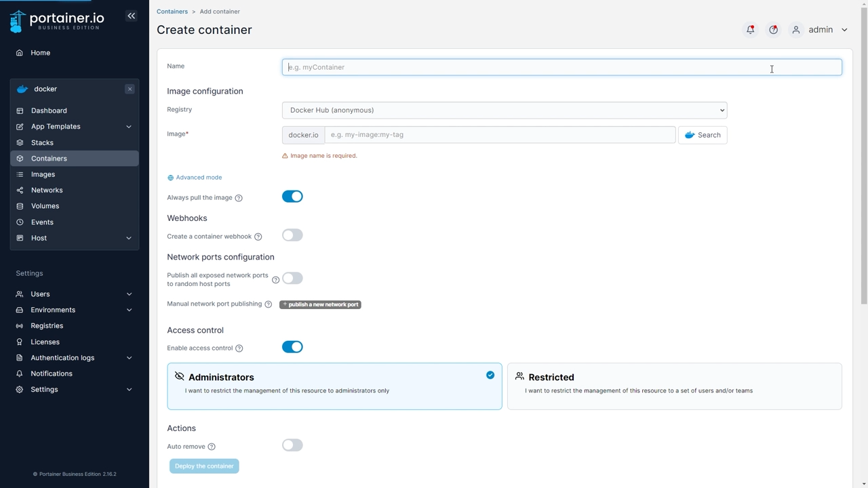Select the Restricted access control option

pyautogui.click(x=674, y=386)
